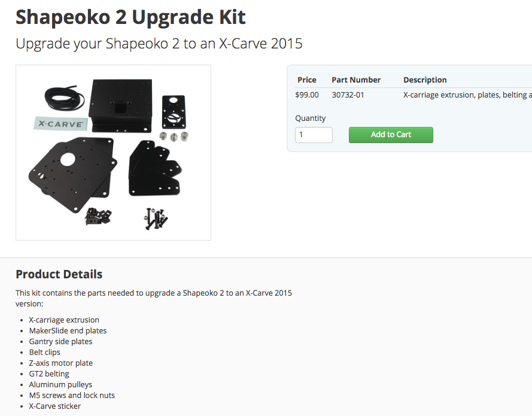Click the Add to Cart button
532x416 pixels.
(391, 135)
